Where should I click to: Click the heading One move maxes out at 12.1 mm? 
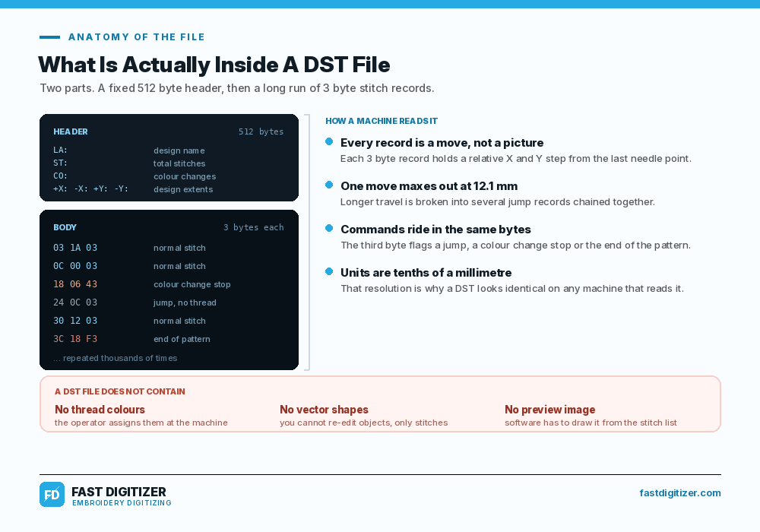coord(429,186)
